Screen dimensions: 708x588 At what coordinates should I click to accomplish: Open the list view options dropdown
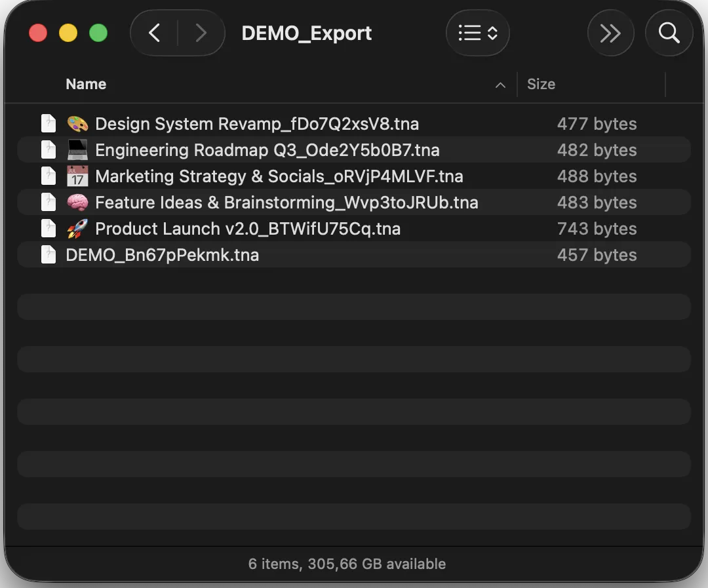[478, 33]
